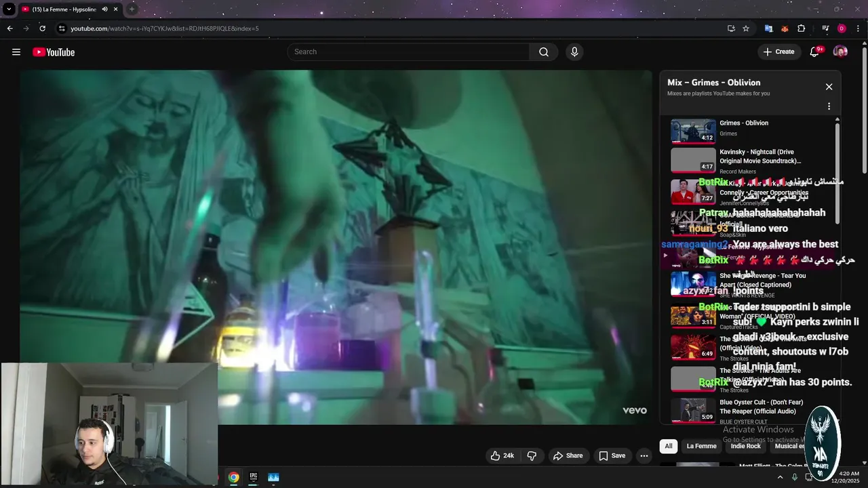Click the address bar URL
Screen dimensions: 868x488
click(x=165, y=28)
